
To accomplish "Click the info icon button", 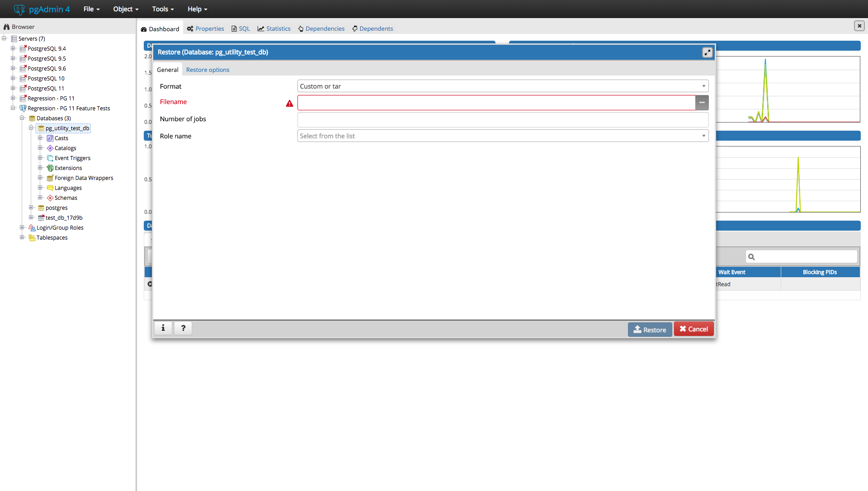I will 163,328.
